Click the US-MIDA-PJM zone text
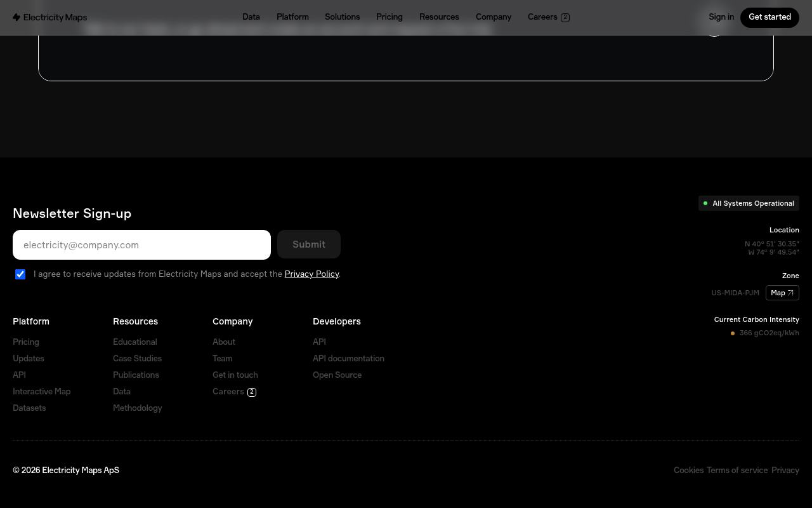The height and width of the screenshot is (508, 812). point(735,293)
